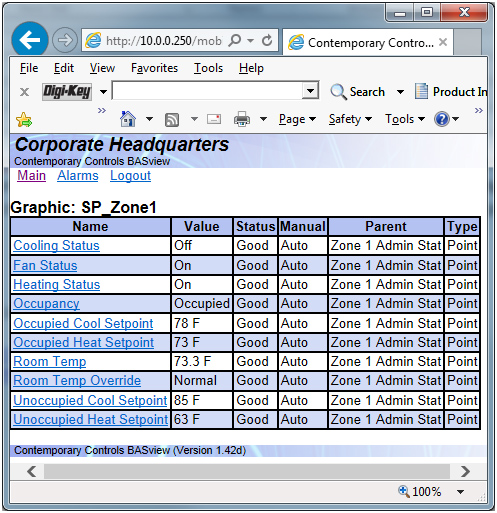Image resolution: width=497 pixels, height=513 pixels.
Task: Open the Safety dropdown menu
Action: pos(350,119)
